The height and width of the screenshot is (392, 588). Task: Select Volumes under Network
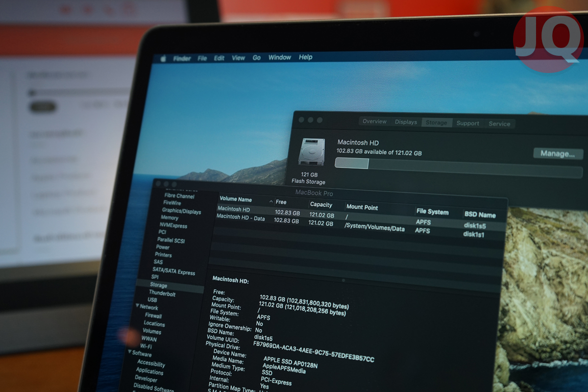pyautogui.click(x=152, y=331)
